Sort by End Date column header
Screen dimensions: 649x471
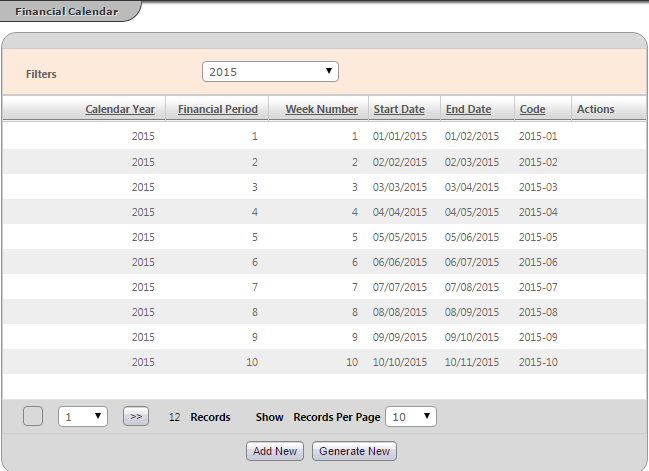pyautogui.click(x=468, y=109)
